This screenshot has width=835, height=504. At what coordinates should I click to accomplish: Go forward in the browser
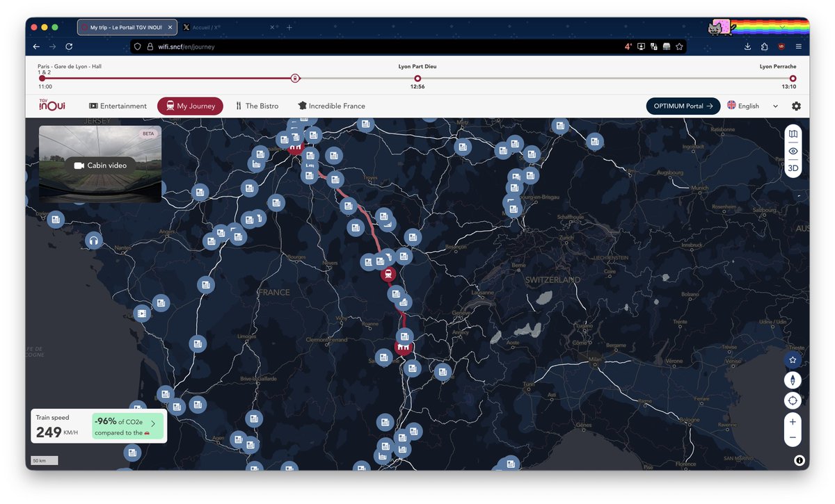(x=52, y=47)
